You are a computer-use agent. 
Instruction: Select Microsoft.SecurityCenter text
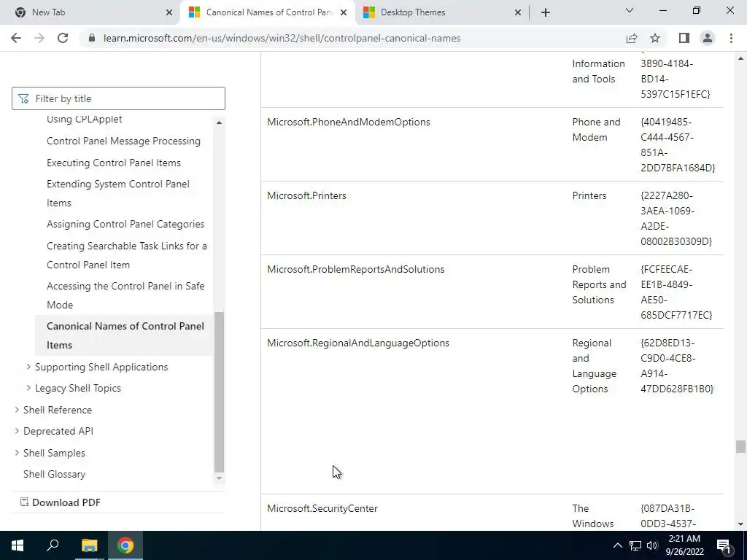click(322, 508)
